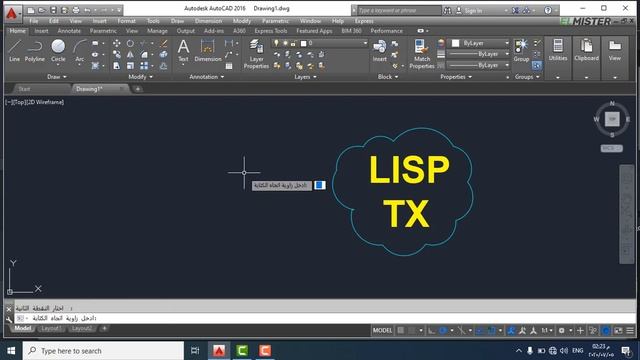Click the keyword search field
640x360 pixels.
(x=399, y=10)
